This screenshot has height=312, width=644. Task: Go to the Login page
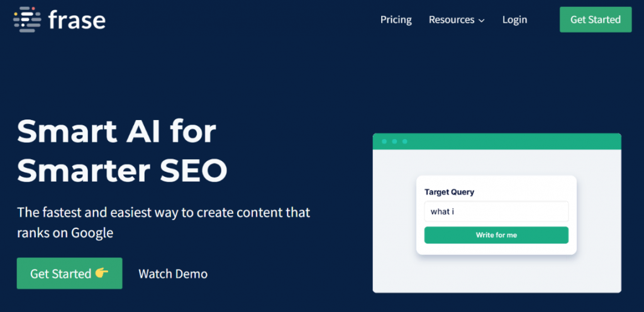pyautogui.click(x=514, y=19)
